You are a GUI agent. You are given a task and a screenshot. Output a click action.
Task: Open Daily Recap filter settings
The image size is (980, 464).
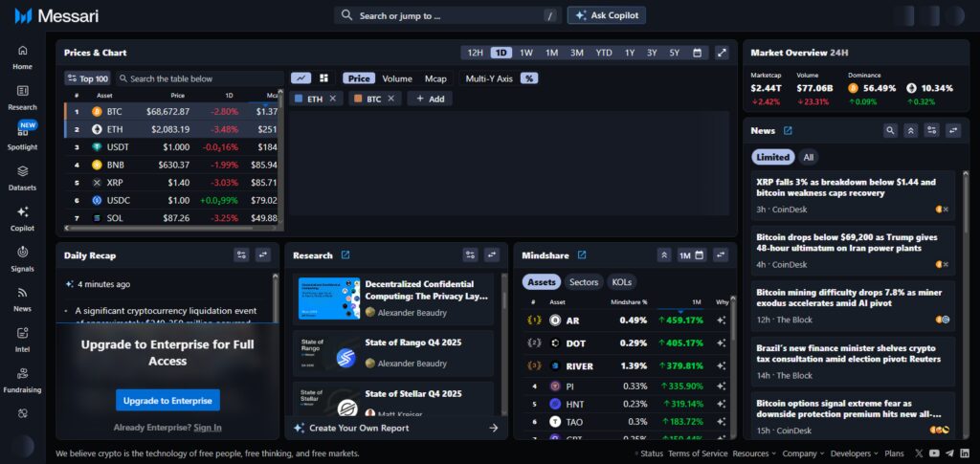tap(241, 254)
